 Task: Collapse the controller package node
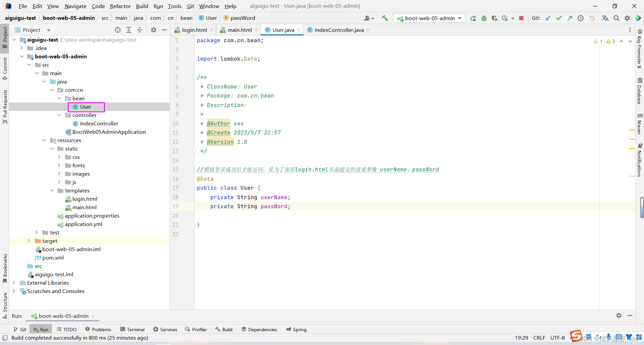(59, 115)
